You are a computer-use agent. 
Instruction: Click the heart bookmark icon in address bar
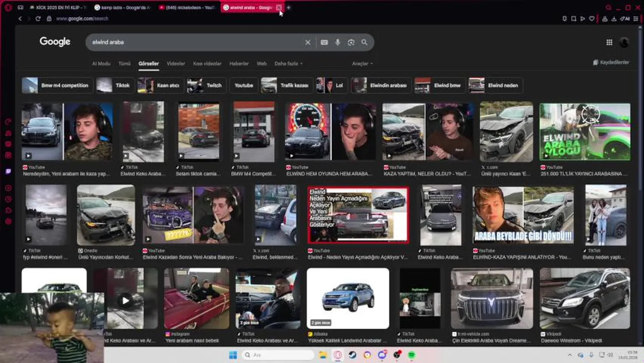point(592,19)
